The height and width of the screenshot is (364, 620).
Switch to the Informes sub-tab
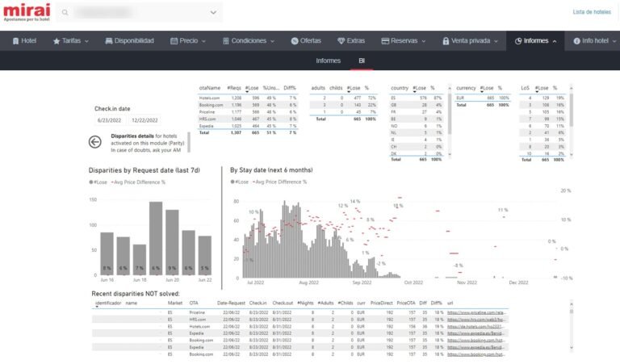point(328,61)
